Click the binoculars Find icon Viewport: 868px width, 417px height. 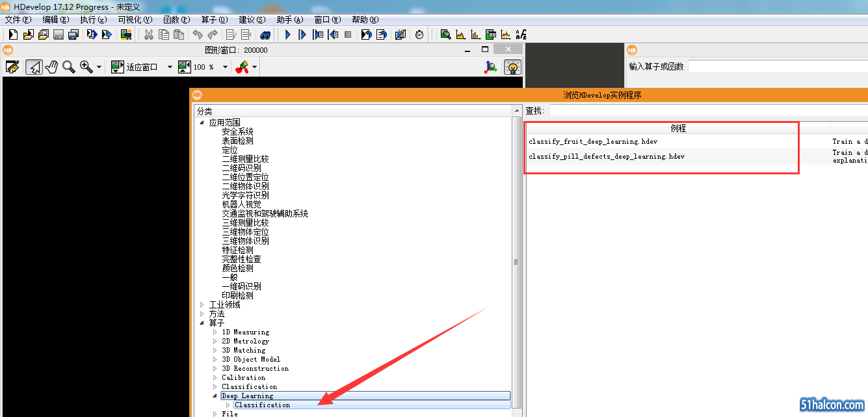click(265, 34)
